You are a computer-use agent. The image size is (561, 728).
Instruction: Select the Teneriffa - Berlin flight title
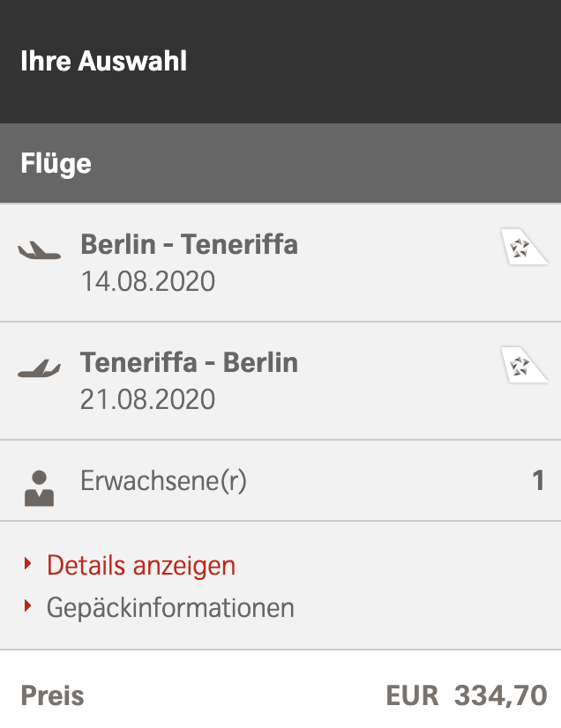[189, 362]
